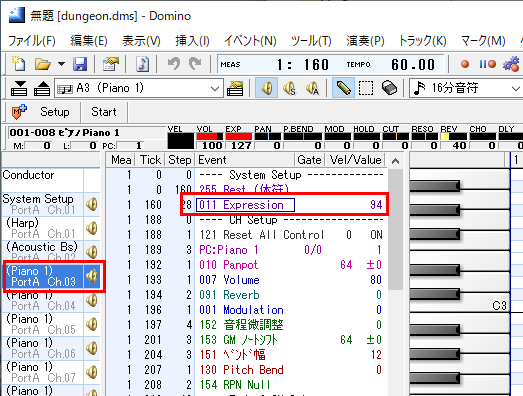Expand the recent files arrow beside Open
Screen dimensions: 523x396
click(61, 64)
